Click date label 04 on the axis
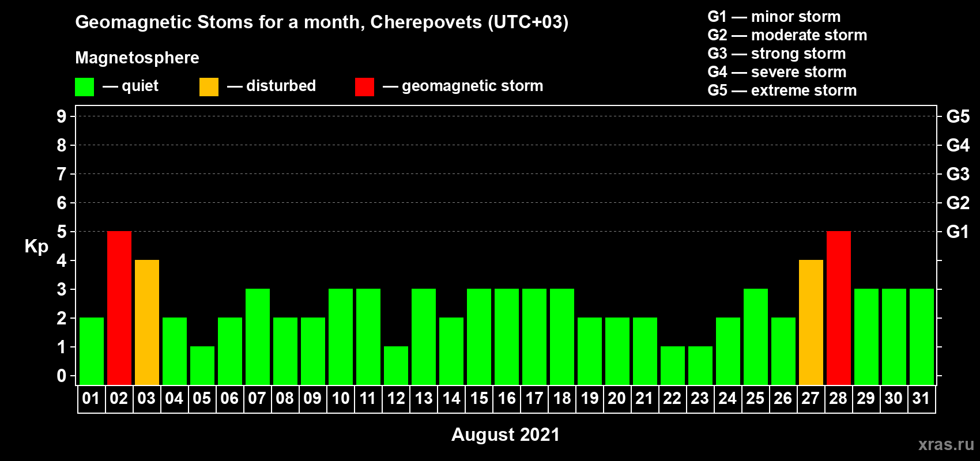The height and width of the screenshot is (461, 980). (174, 398)
